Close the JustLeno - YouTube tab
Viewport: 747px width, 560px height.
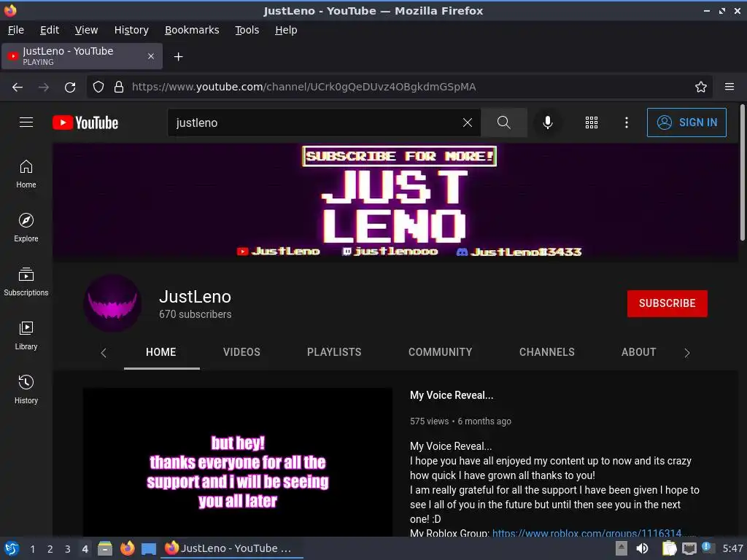(151, 56)
